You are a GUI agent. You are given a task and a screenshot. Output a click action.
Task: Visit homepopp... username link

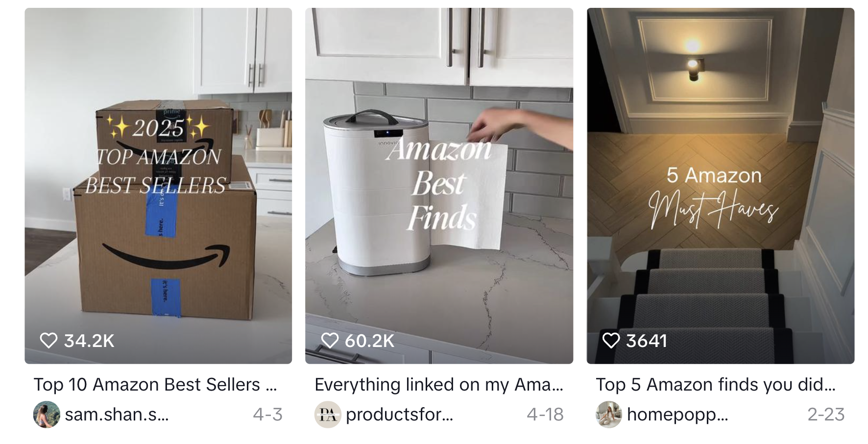point(677,415)
